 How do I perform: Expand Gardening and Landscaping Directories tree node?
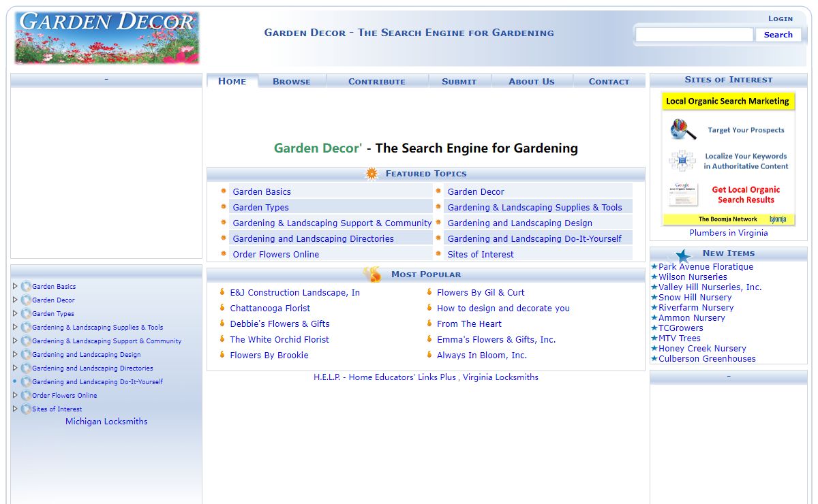tap(15, 368)
